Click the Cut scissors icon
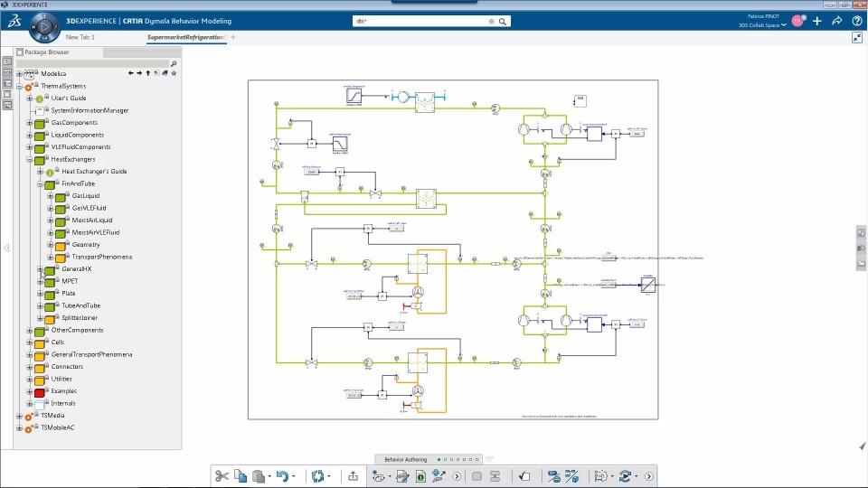The width and height of the screenshot is (868, 488). pos(222,476)
